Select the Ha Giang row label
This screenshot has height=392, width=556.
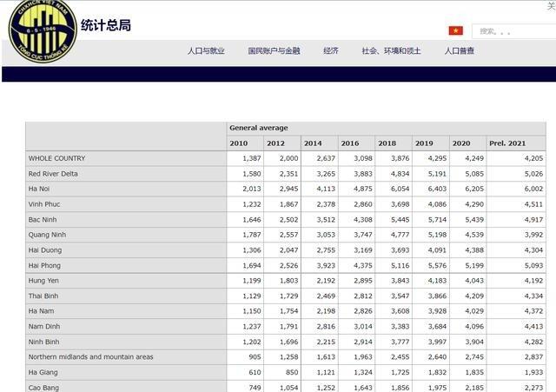click(x=43, y=373)
